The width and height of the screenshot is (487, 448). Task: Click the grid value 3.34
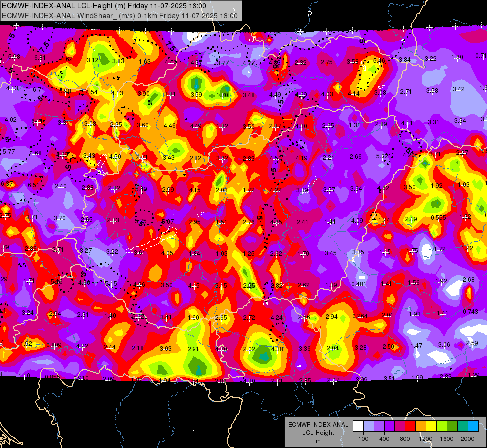[x=460, y=120]
